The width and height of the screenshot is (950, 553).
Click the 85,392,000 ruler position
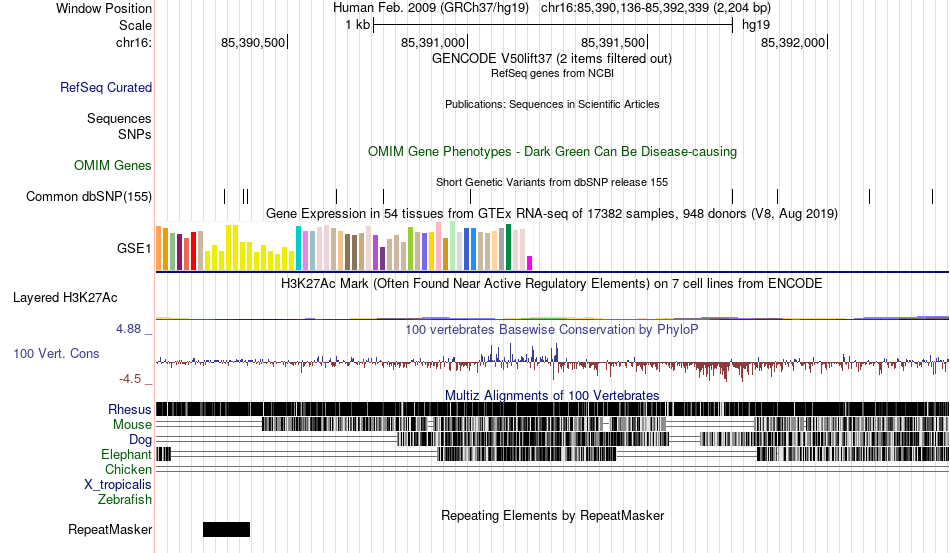(x=794, y=42)
